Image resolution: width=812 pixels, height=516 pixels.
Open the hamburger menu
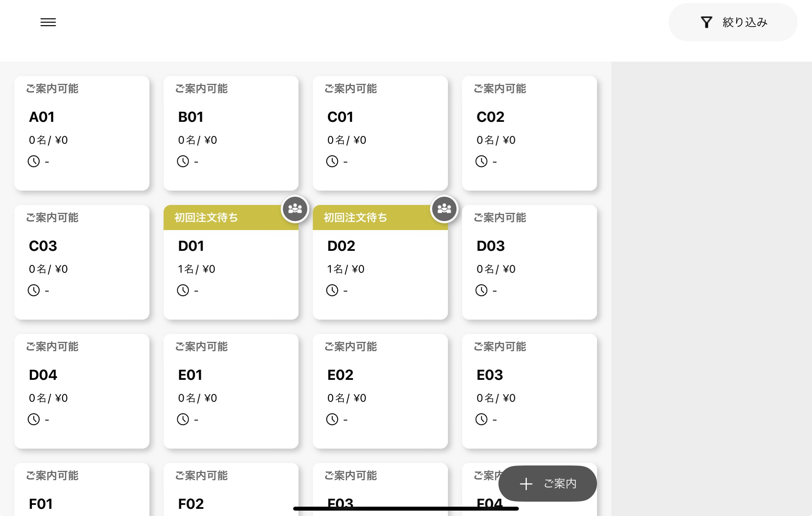point(48,22)
